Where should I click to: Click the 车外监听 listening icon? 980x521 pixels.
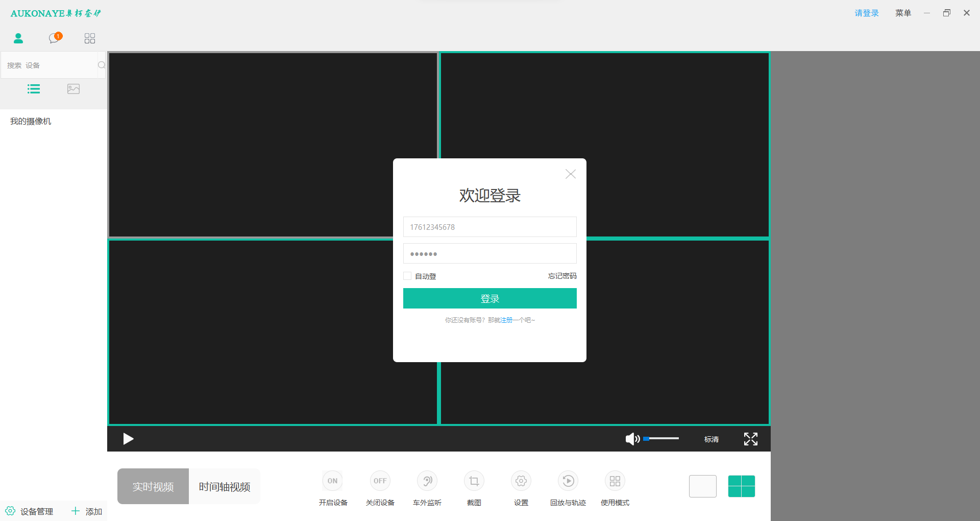point(427,481)
